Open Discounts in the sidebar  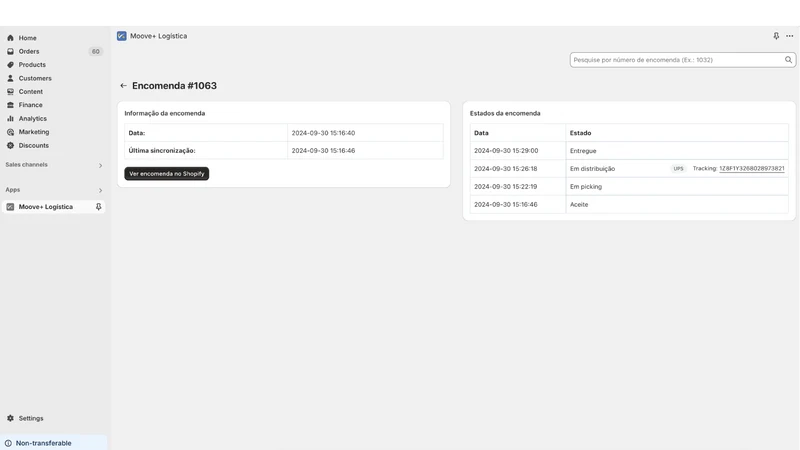point(34,145)
